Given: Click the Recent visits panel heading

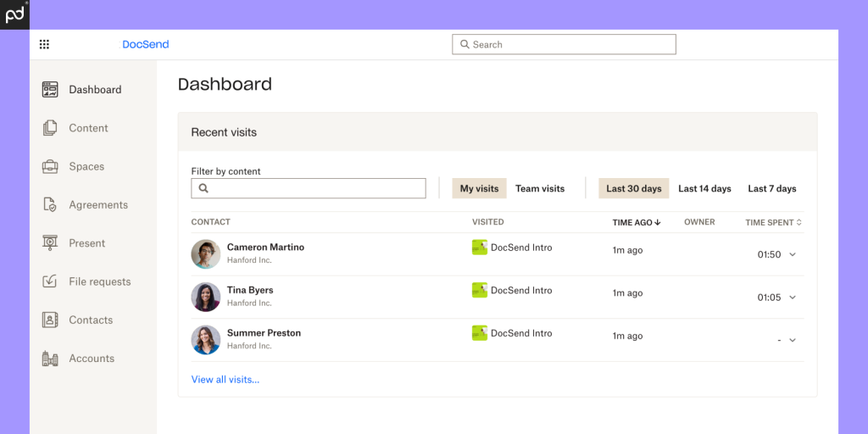Looking at the screenshot, I should 224,132.
